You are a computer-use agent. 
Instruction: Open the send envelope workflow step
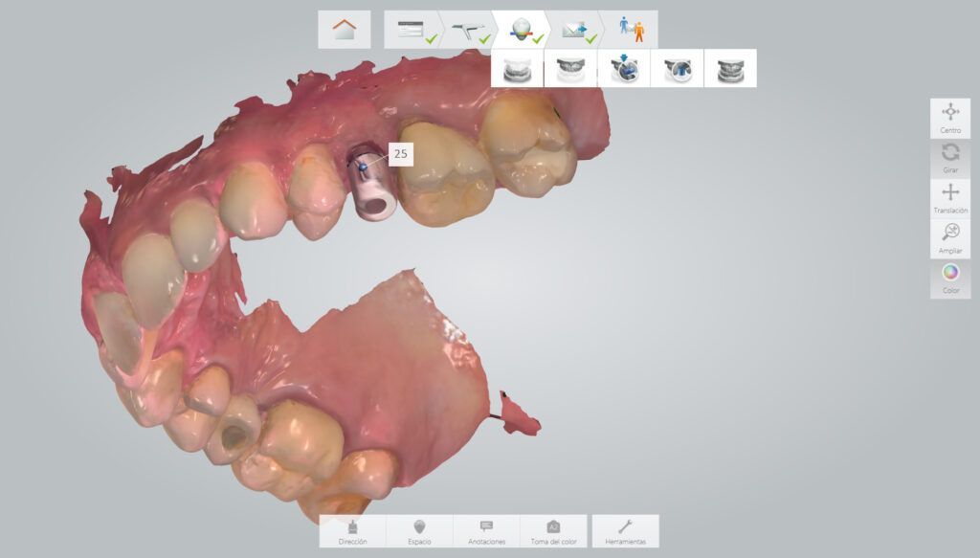(x=575, y=30)
